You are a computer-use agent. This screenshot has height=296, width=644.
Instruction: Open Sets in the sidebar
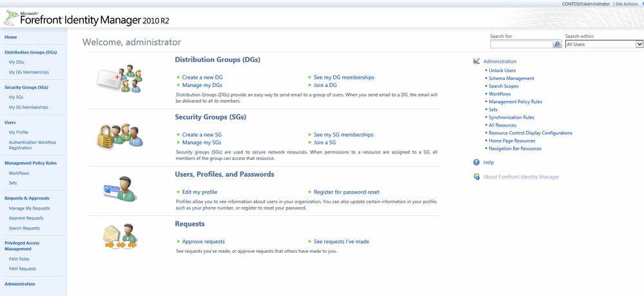click(x=13, y=183)
